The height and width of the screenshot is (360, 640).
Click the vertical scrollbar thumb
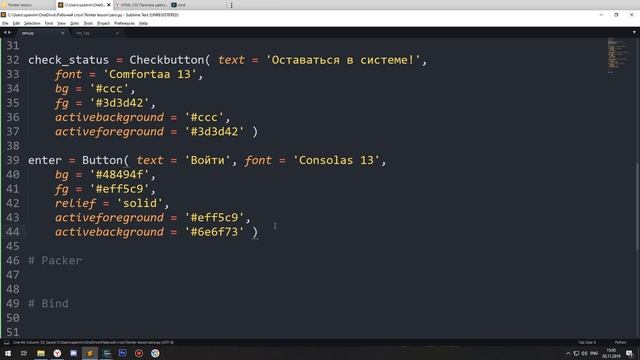coord(638,206)
